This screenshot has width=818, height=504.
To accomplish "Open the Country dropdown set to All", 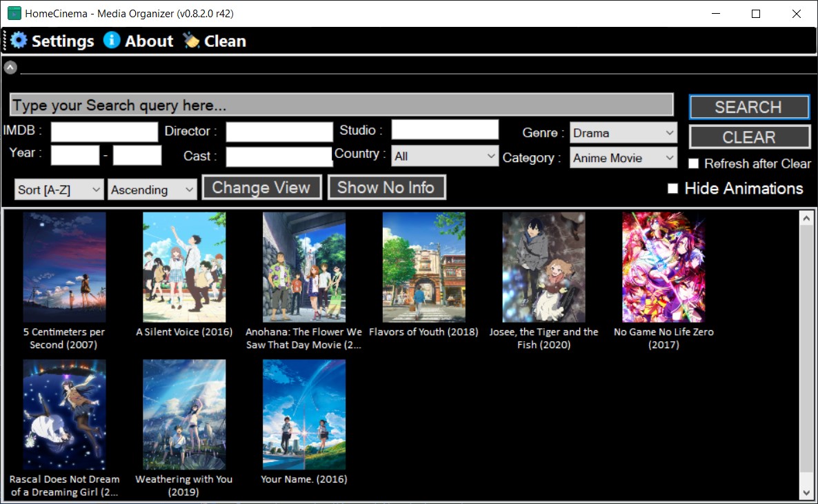I will (445, 156).
